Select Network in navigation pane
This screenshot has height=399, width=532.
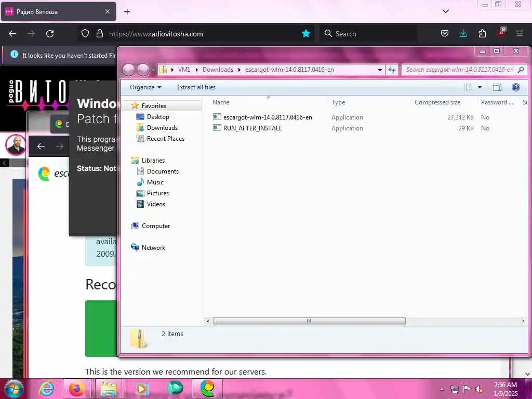point(153,248)
